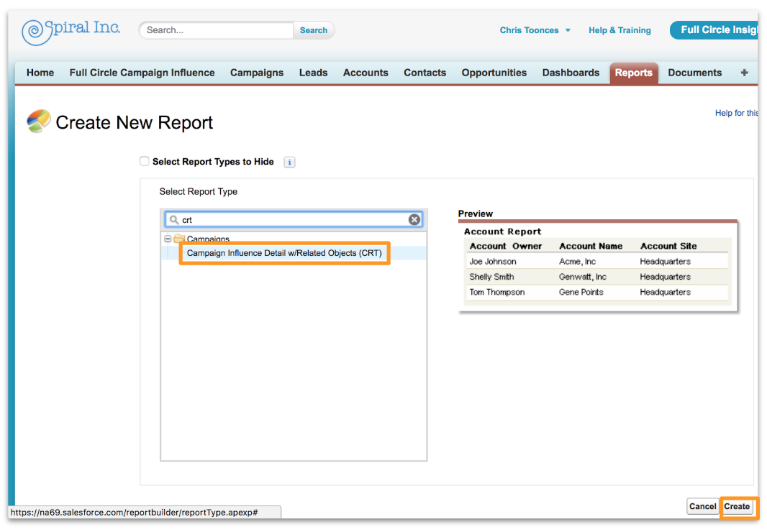
Task: Open the Leads tab
Action: click(313, 73)
